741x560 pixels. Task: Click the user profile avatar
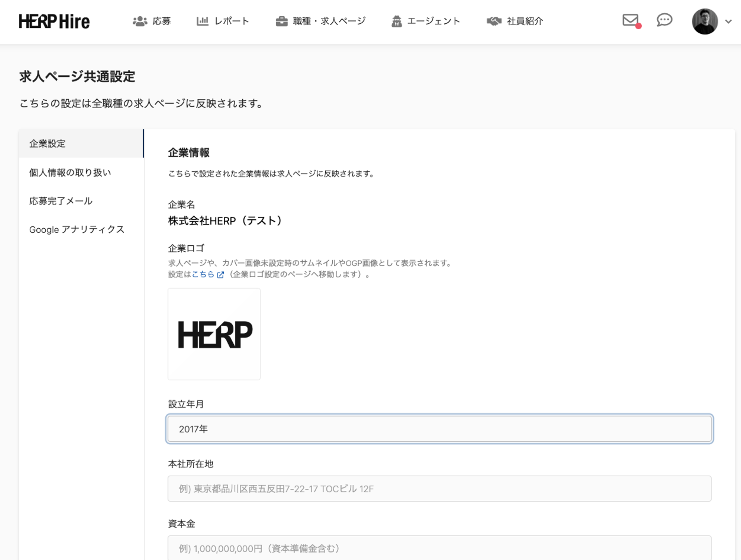(x=705, y=21)
